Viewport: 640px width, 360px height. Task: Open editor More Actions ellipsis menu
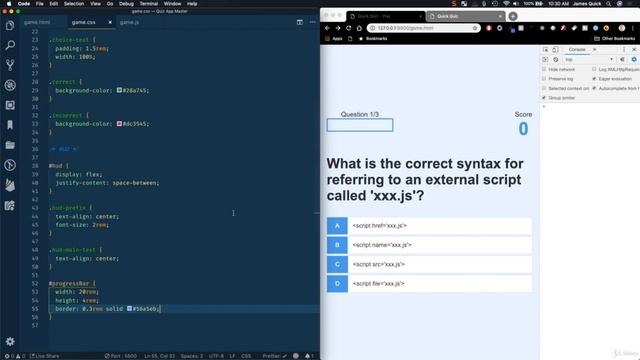[x=313, y=22]
